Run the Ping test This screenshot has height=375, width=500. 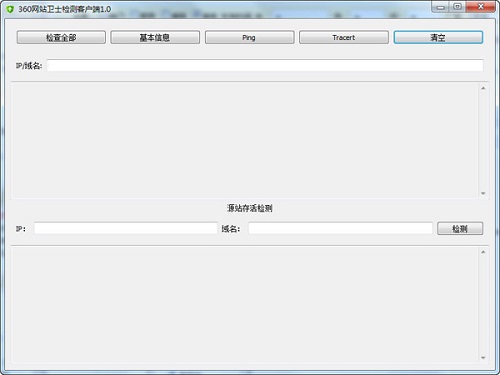(x=249, y=37)
